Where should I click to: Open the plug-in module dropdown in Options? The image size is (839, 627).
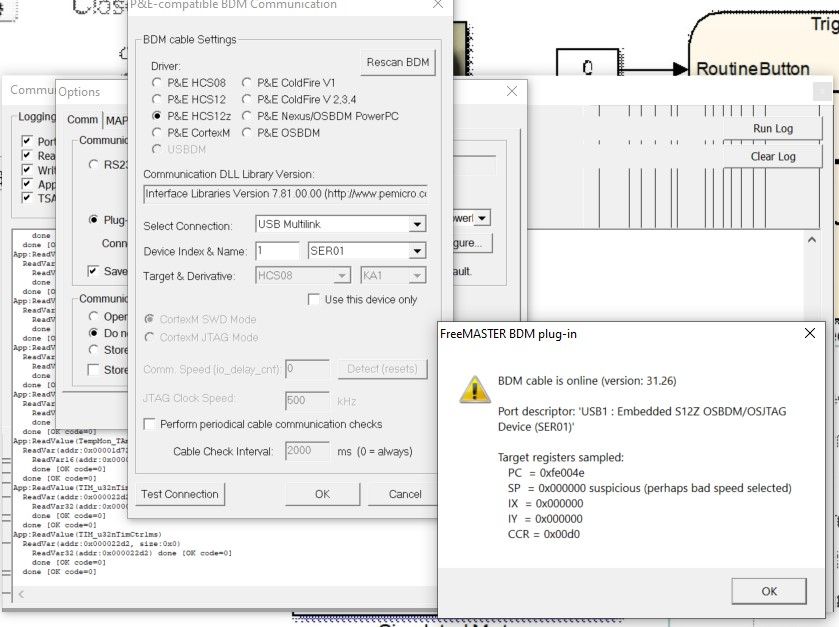pyautogui.click(x=482, y=218)
